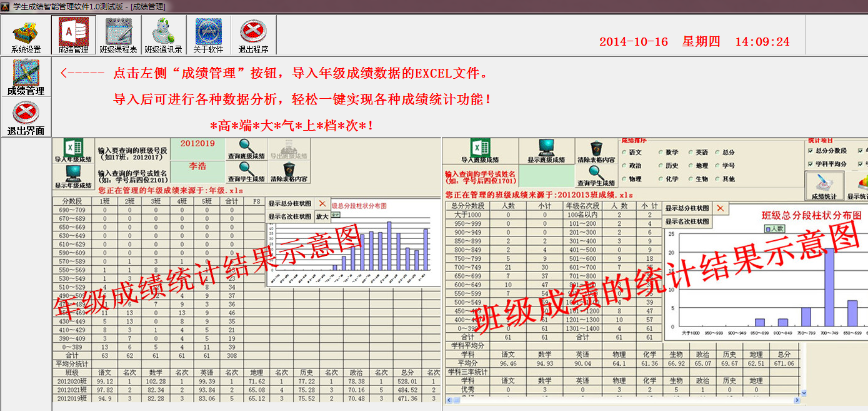Screen dimensions: 868x411
Task: Click the 2012019班 row label
Action: (71, 398)
